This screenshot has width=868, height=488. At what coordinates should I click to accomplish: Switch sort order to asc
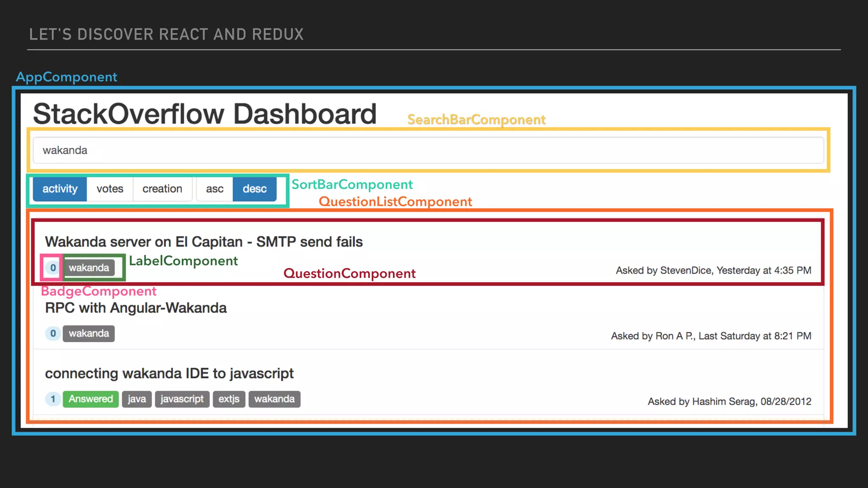(215, 189)
